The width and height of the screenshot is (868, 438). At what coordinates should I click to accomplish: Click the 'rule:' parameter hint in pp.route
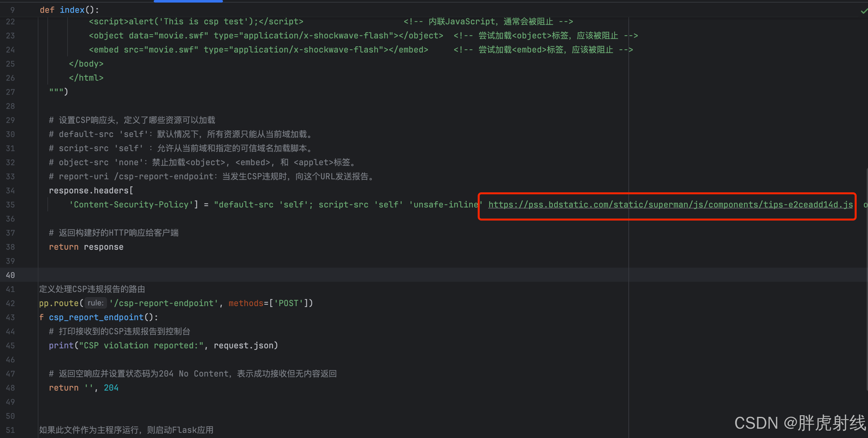pyautogui.click(x=96, y=303)
